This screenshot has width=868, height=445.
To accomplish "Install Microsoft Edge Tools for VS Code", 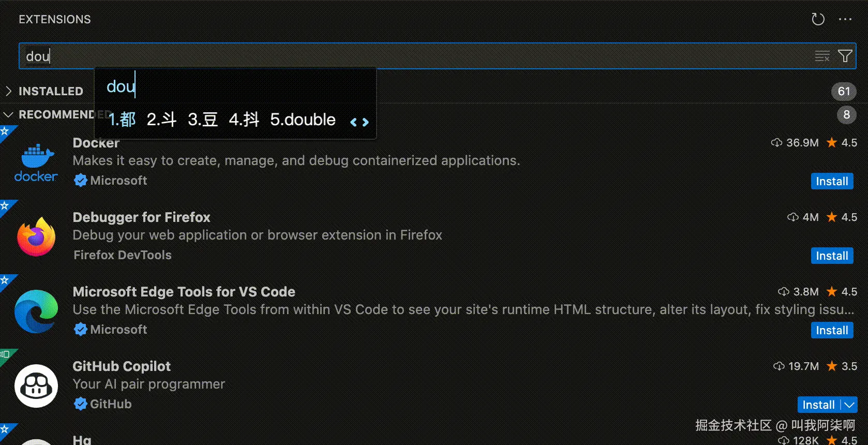I will pos(832,330).
